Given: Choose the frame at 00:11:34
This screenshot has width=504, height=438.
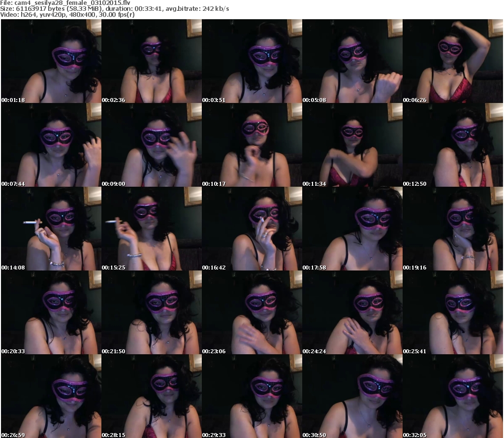Looking at the screenshot, I should coord(352,145).
